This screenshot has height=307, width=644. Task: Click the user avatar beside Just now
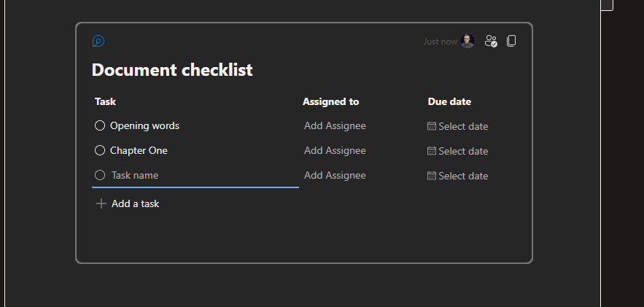click(468, 42)
